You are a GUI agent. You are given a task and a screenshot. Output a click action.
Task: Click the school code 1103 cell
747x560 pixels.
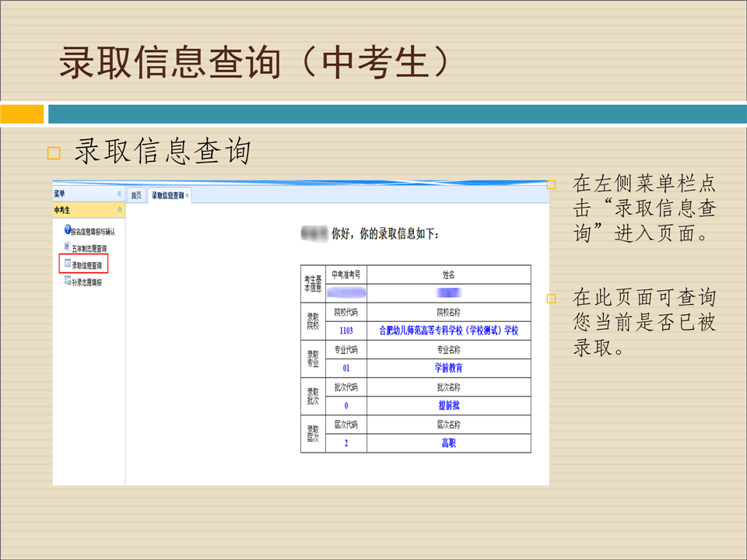346,331
